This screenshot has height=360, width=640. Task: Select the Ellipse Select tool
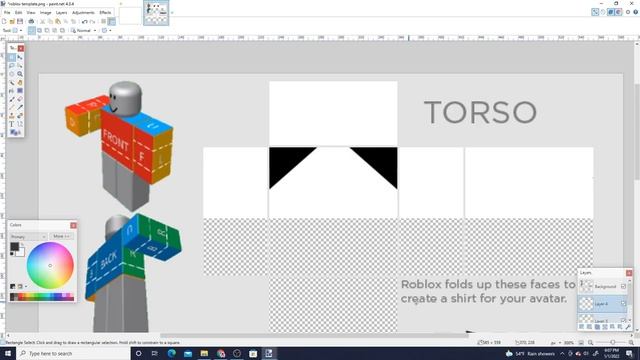pyautogui.click(x=12, y=74)
